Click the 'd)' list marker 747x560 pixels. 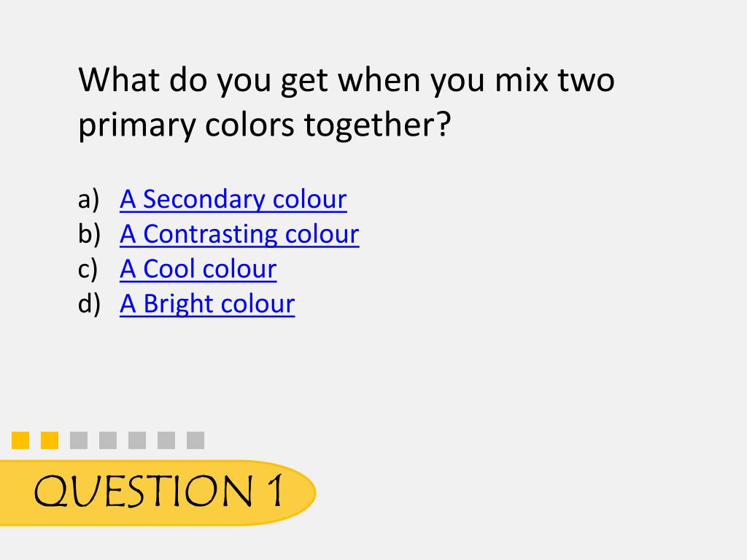(x=89, y=304)
